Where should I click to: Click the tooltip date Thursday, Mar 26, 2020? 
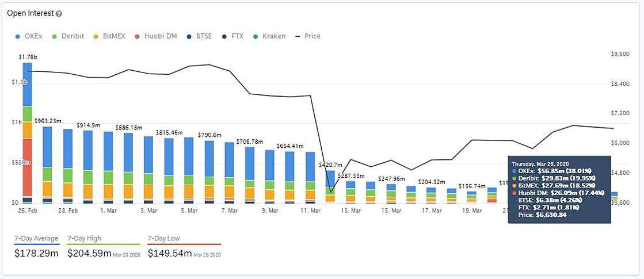[539, 163]
